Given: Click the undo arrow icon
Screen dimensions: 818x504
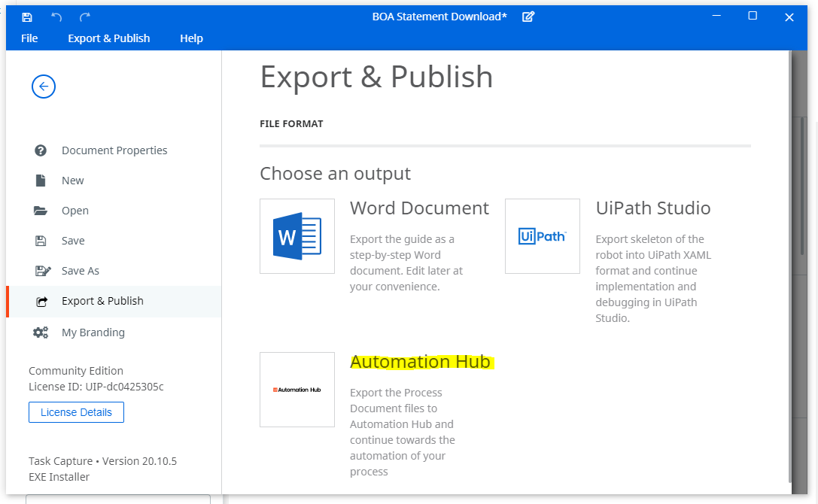Looking at the screenshot, I should point(56,17).
